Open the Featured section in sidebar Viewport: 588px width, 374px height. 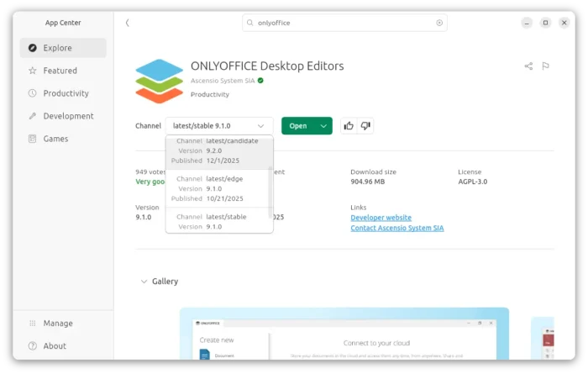(x=60, y=71)
